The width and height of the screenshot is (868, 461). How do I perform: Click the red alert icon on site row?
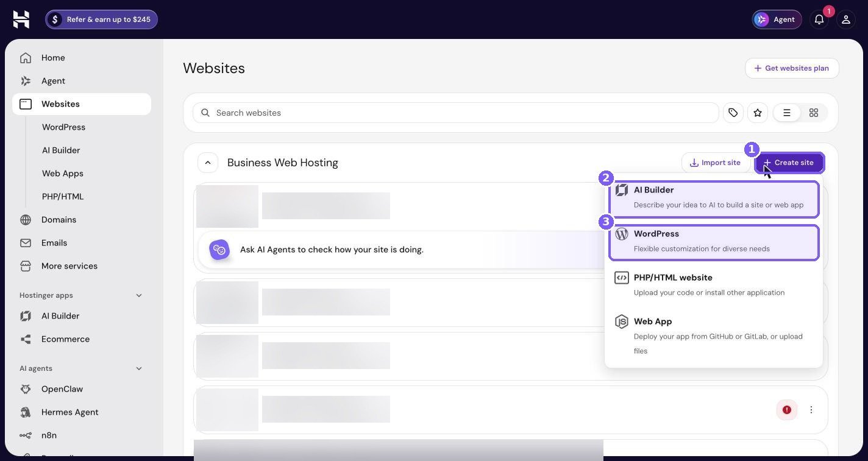click(x=787, y=410)
